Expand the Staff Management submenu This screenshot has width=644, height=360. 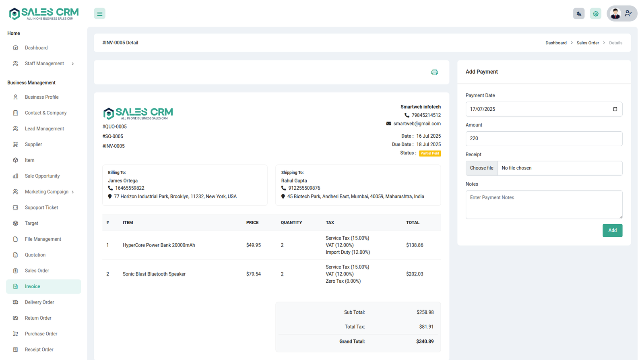tap(73, 64)
